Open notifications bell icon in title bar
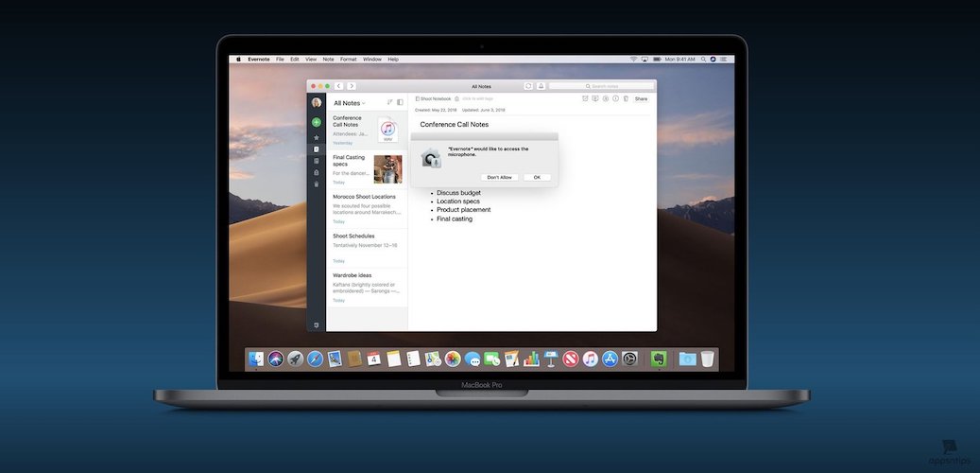Viewport: 980px width, 473px height. [x=541, y=86]
